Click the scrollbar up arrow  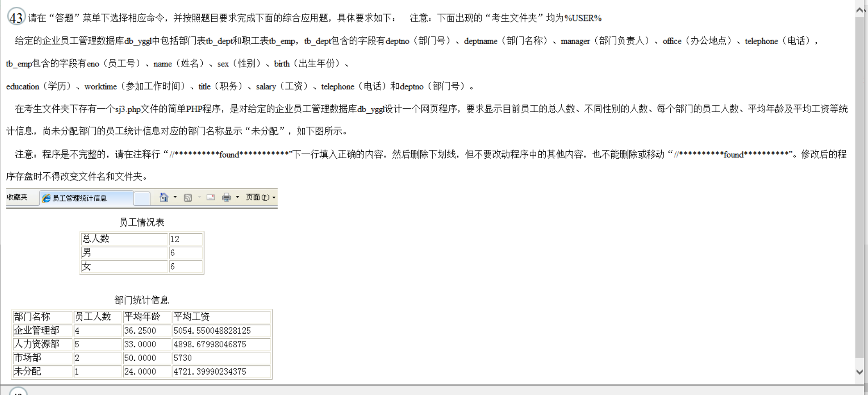point(860,10)
